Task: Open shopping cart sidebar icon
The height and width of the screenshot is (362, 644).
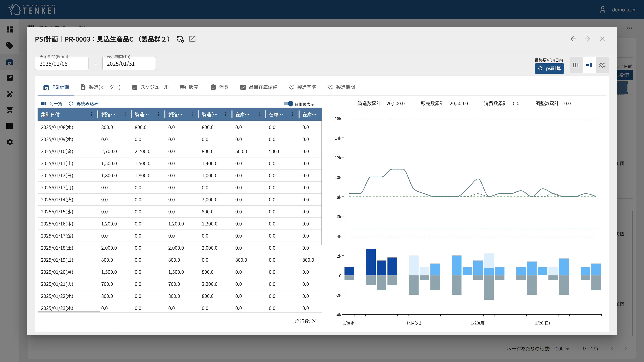Action: click(x=10, y=110)
